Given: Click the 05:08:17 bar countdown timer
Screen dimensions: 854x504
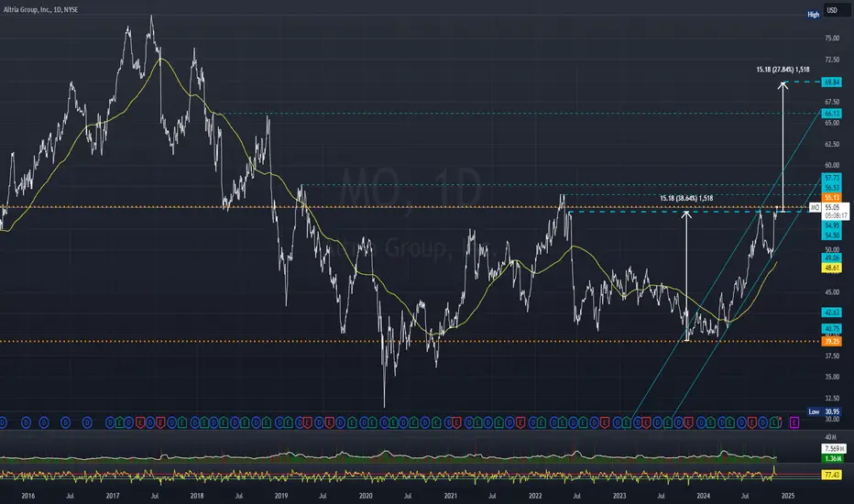Looking at the screenshot, I should (835, 215).
